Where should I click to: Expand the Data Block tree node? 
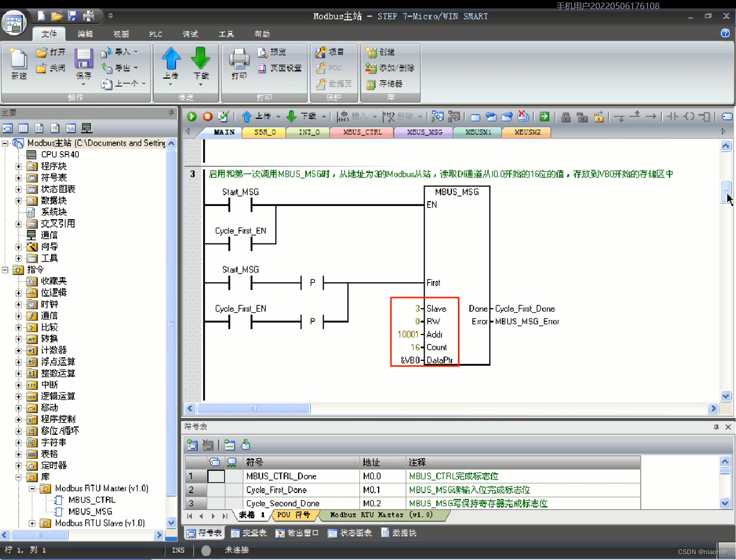19,201
